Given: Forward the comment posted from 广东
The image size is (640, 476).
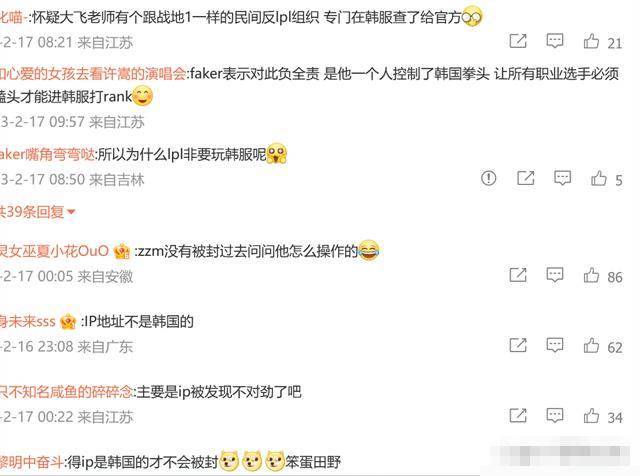Looking at the screenshot, I should 518,345.
